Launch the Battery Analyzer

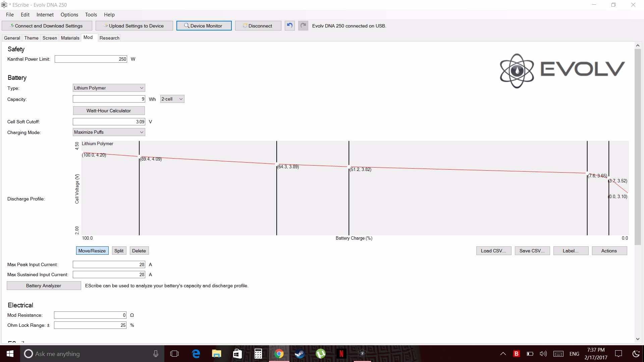44,286
